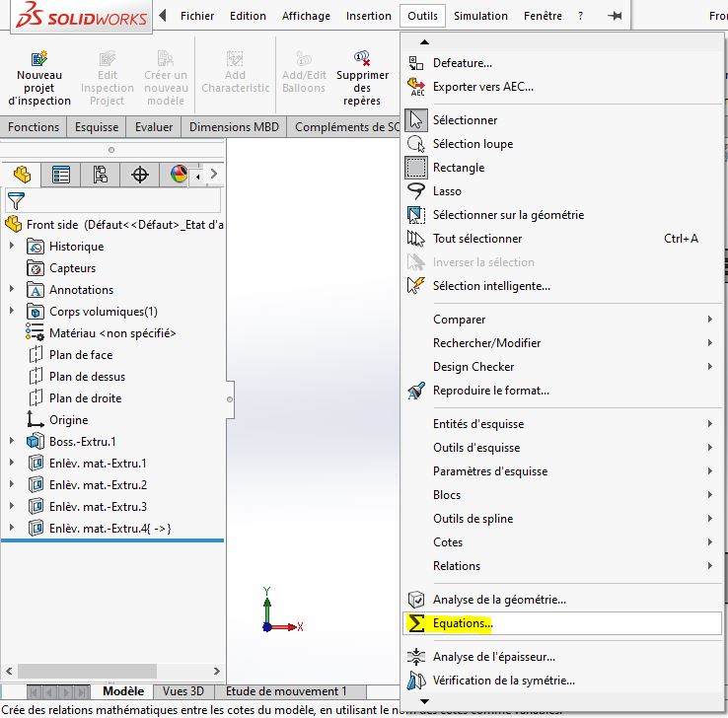The width and height of the screenshot is (728, 718).
Task: Open the Rechercher/Modifier submenu
Action: (563, 343)
